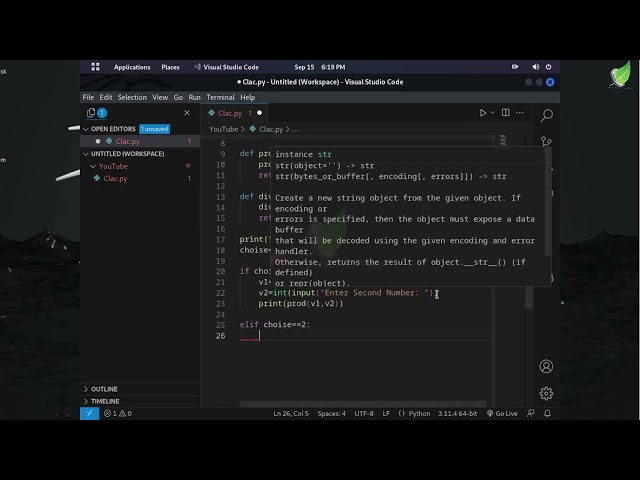Viewport: 640px width, 480px height.
Task: Open the system volume icon
Action: (x=536, y=67)
